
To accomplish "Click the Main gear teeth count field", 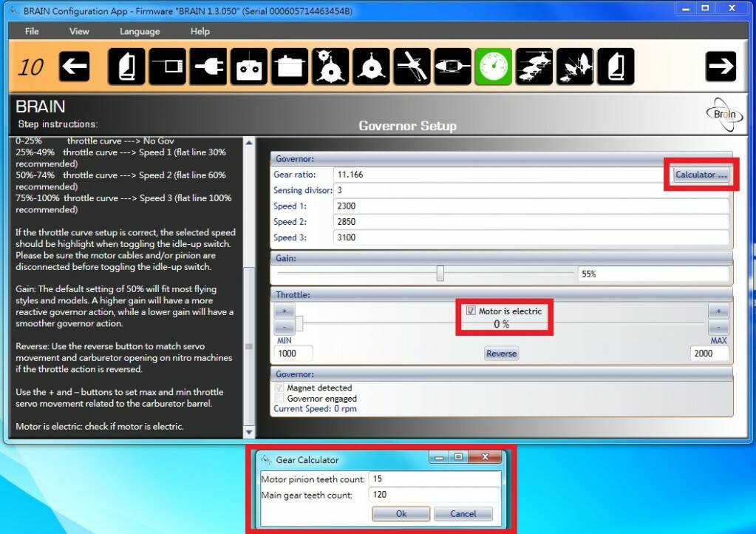I will tap(435, 495).
